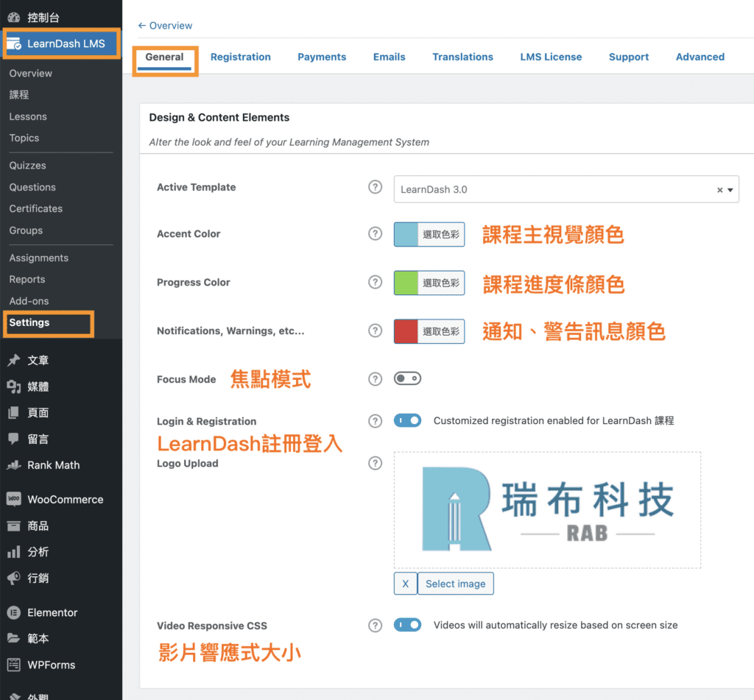Open the Progress Color picker button

point(429,283)
